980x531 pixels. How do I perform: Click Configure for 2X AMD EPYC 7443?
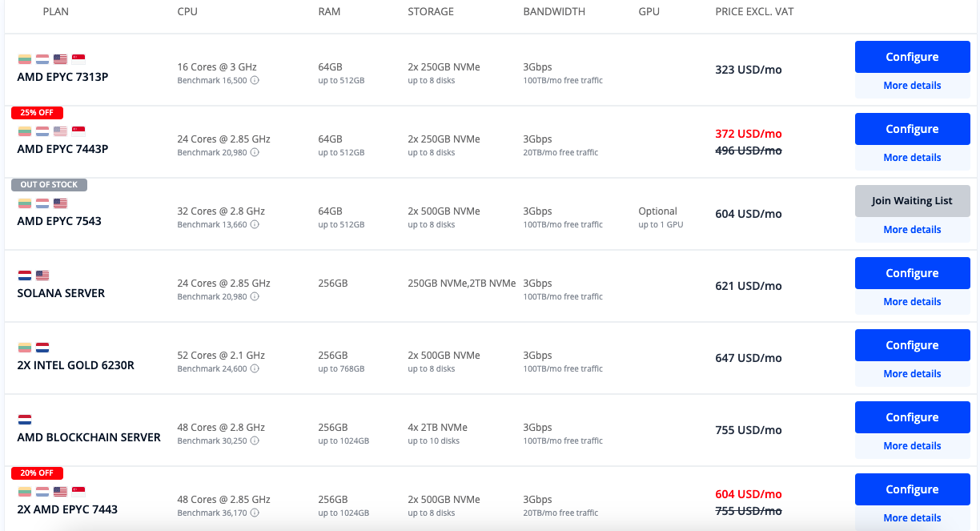coord(912,489)
